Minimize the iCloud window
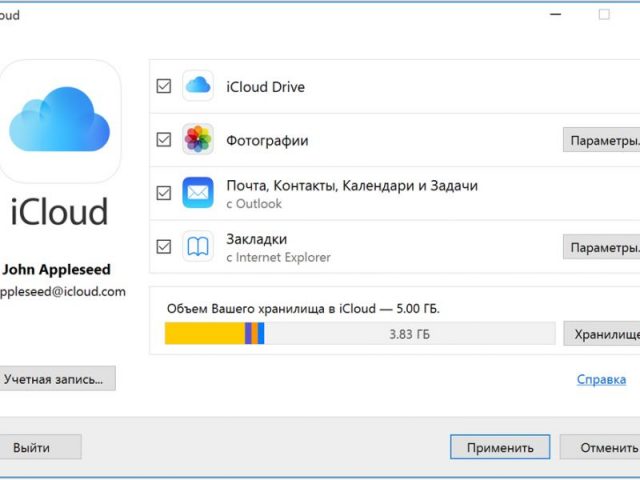Viewport: 640px width, 480px height. (x=556, y=14)
